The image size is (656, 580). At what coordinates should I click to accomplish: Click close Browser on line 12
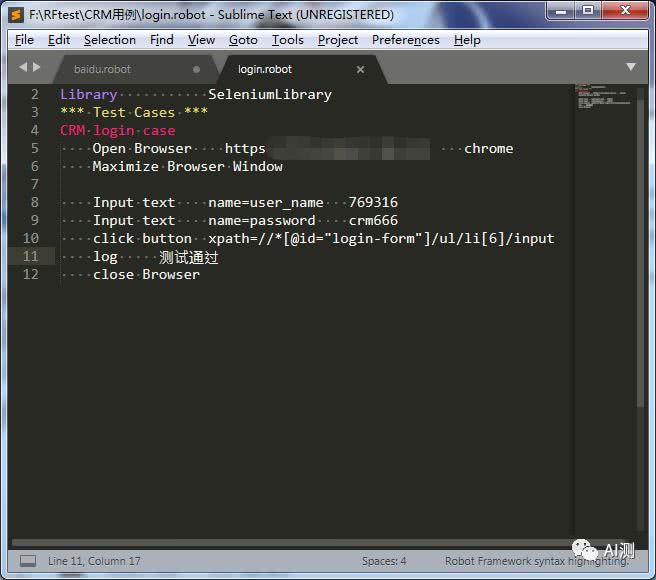pyautogui.click(x=146, y=275)
